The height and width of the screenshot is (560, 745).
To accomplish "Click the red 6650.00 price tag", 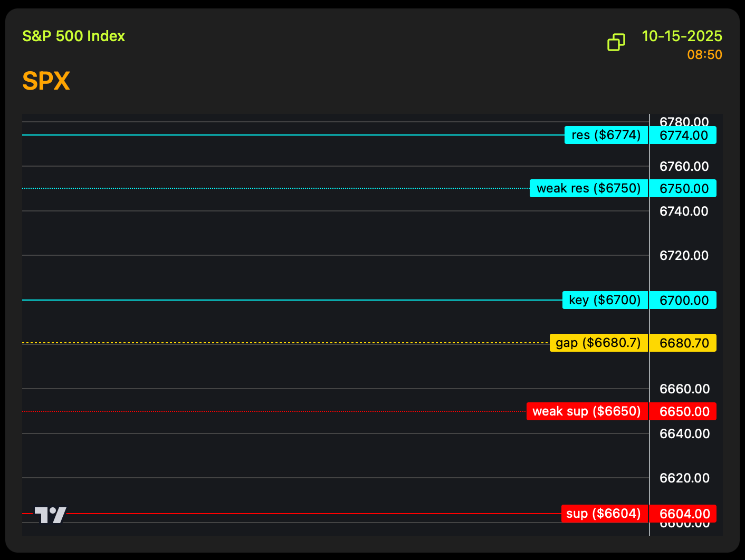I will [x=683, y=411].
